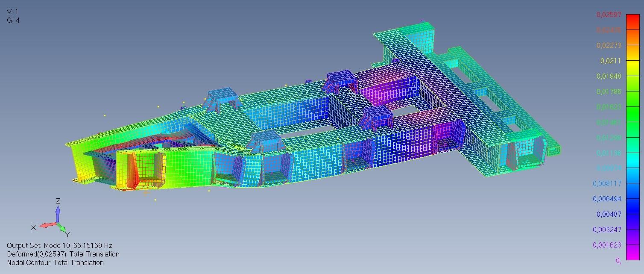Click the Output Set Mode 10 text

tap(59, 246)
